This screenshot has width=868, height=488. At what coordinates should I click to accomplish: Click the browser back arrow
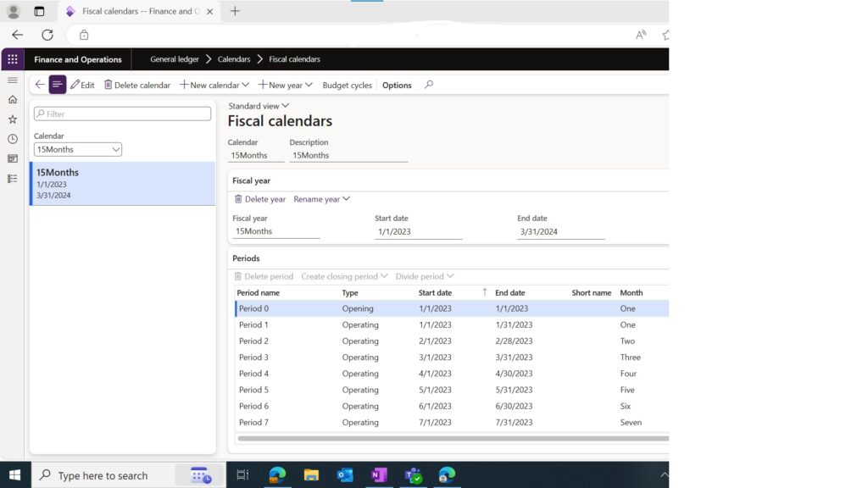tap(18, 35)
